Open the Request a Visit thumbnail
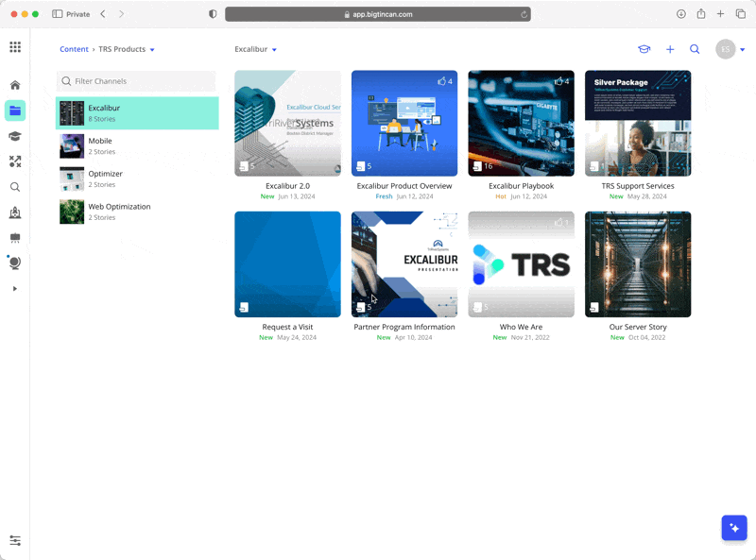The height and width of the screenshot is (560, 756). point(288,264)
